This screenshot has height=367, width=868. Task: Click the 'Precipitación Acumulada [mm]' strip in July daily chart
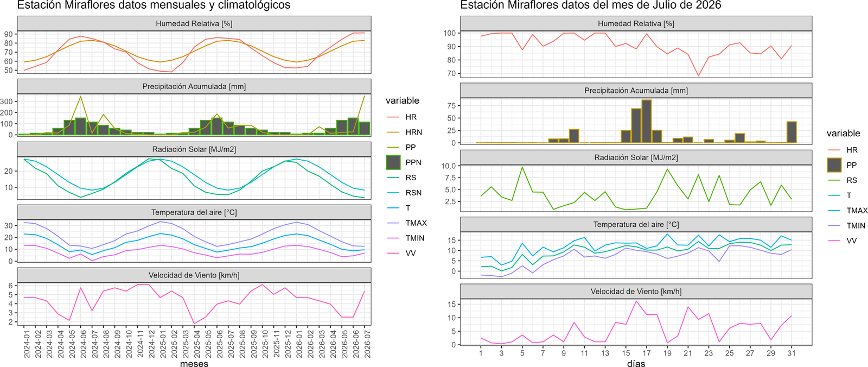point(636,91)
